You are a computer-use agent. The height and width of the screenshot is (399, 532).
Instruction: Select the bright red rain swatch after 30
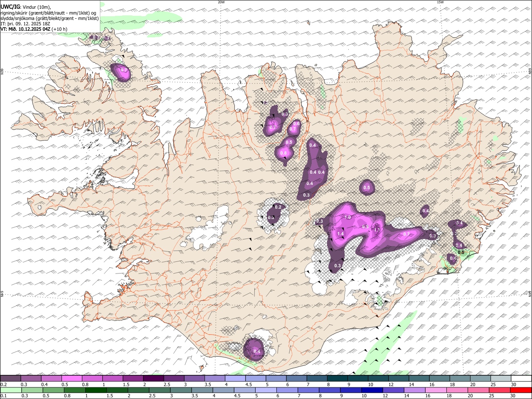[520, 390]
